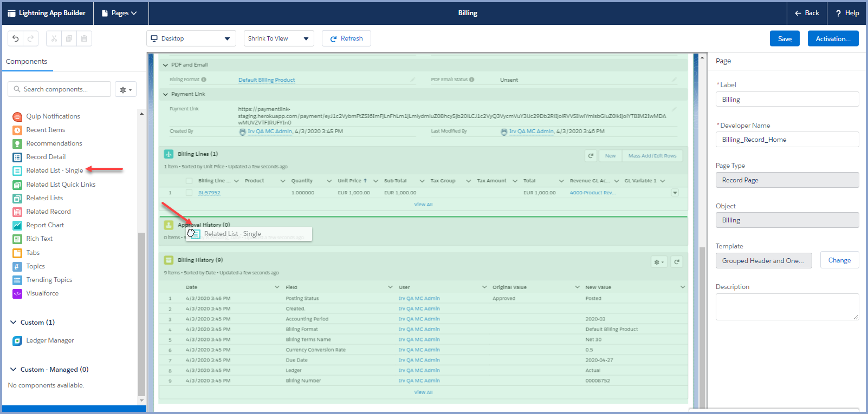The height and width of the screenshot is (414, 868).
Task: Open the row actions dropdown for BL-57952
Action: 675,193
